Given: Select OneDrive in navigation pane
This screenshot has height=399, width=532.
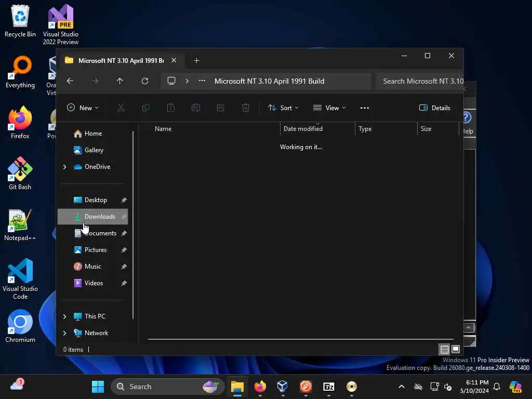Looking at the screenshot, I should [x=97, y=167].
